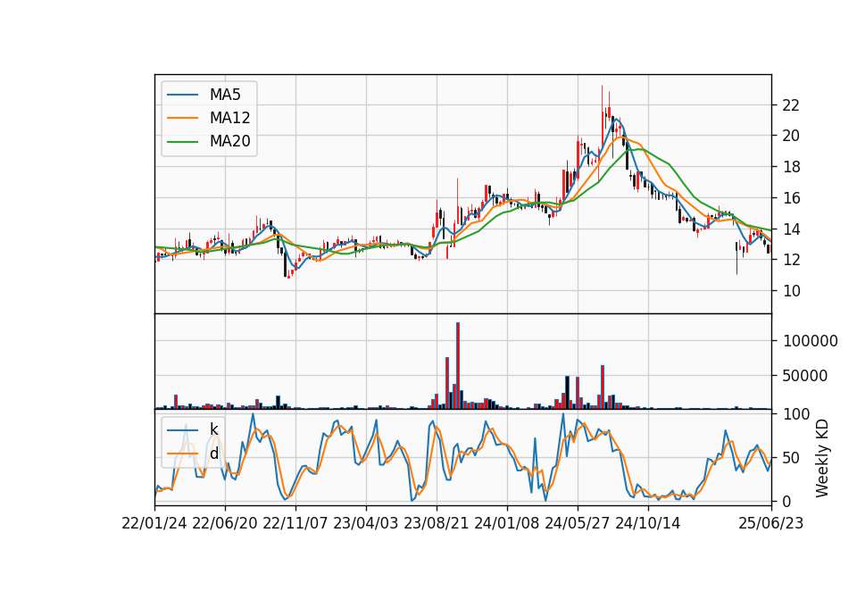Click the 24/01/08 date axis label
The image size is (857, 616).
[507, 523]
